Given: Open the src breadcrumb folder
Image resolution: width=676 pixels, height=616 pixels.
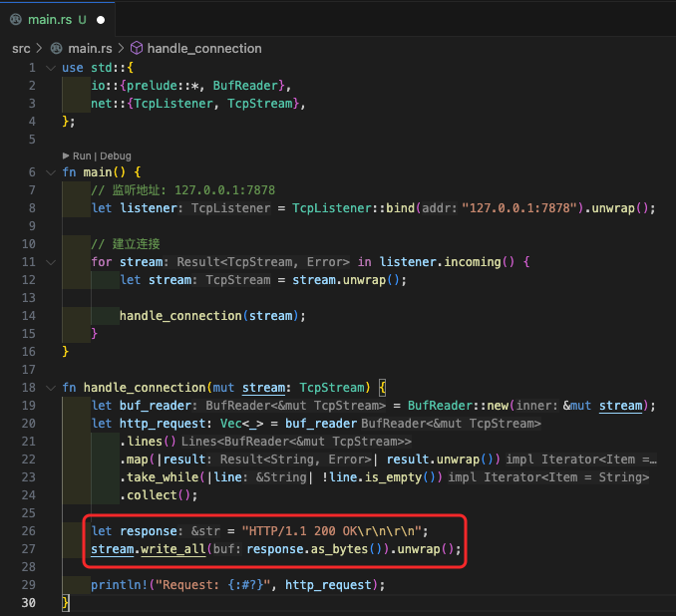Looking at the screenshot, I should coord(21,49).
